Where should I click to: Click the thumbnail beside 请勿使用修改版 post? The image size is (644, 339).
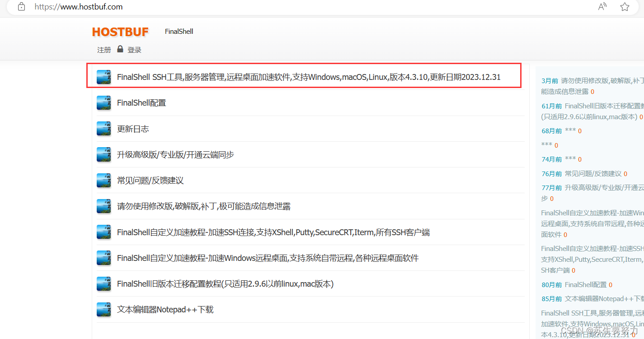[x=104, y=206]
